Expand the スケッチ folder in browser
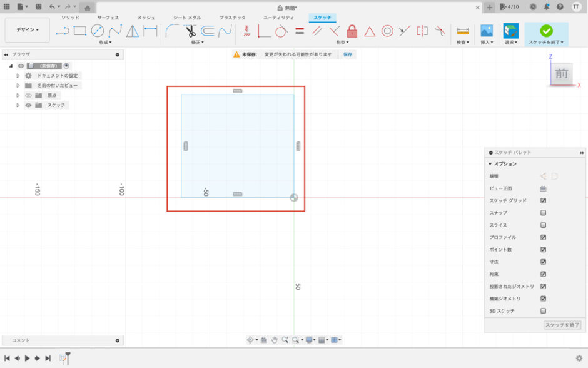Screen dimensions: 588x368 [18, 105]
